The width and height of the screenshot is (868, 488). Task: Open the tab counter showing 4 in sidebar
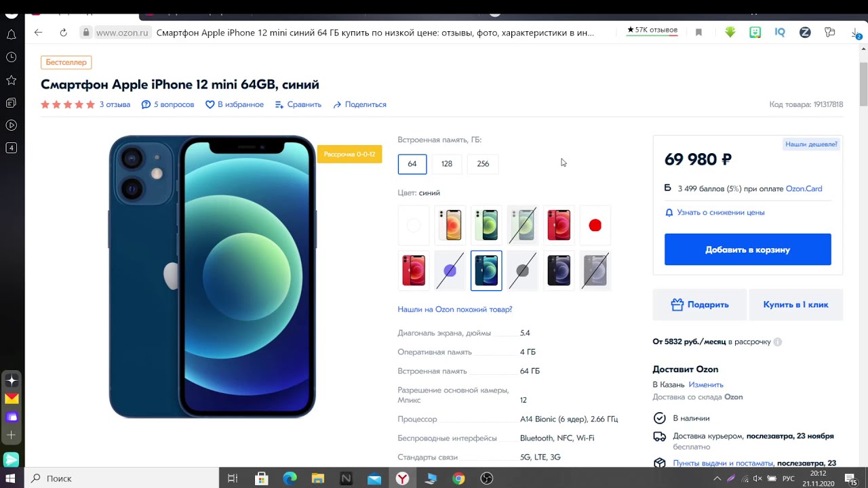coord(12,148)
